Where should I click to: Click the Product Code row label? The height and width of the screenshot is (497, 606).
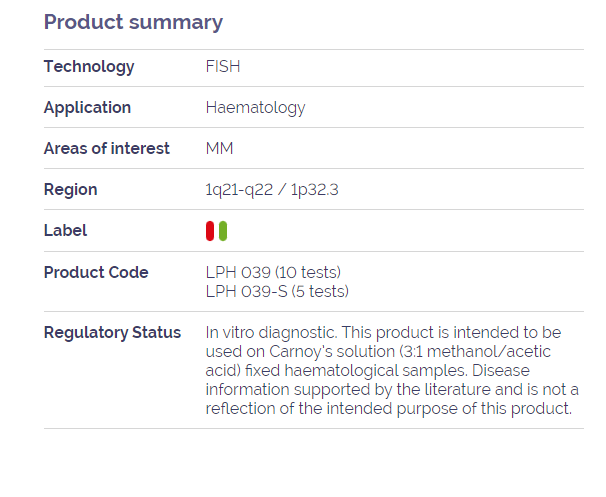(96, 272)
